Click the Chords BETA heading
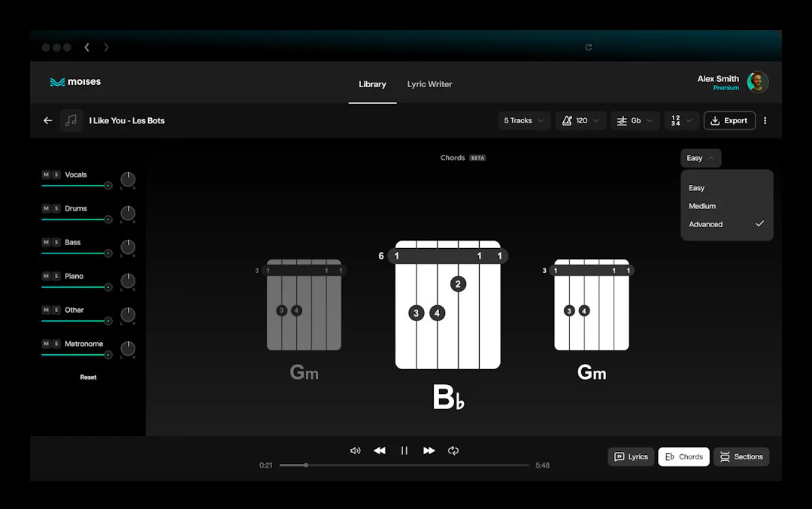The height and width of the screenshot is (509, 812). pyautogui.click(x=463, y=158)
